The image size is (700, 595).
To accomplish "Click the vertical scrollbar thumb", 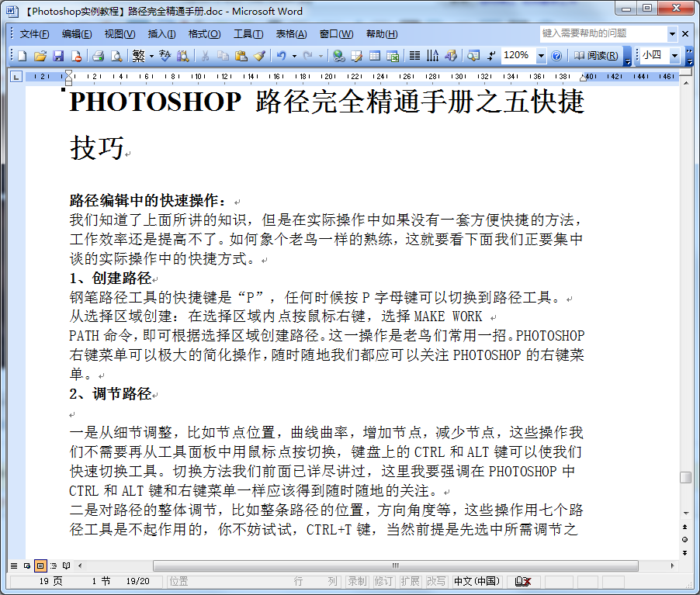I will [x=685, y=477].
